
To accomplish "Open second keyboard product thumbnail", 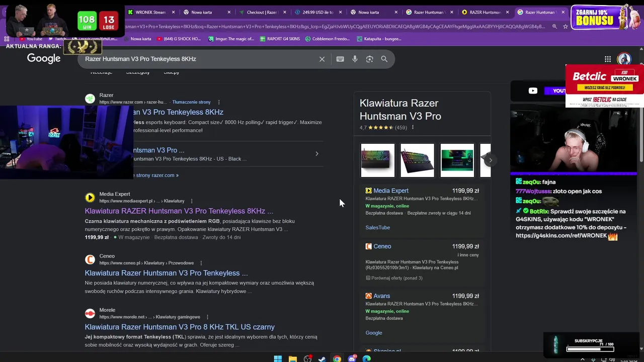I will point(418,160).
